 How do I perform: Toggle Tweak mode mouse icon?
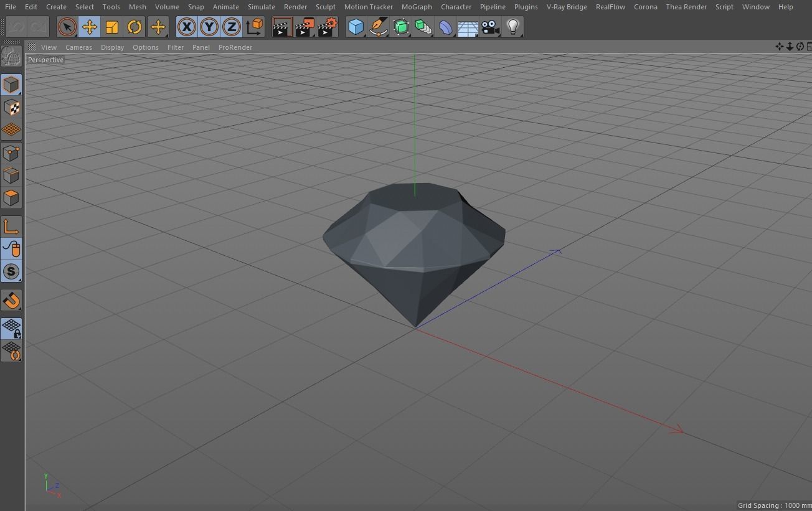pyautogui.click(x=11, y=249)
